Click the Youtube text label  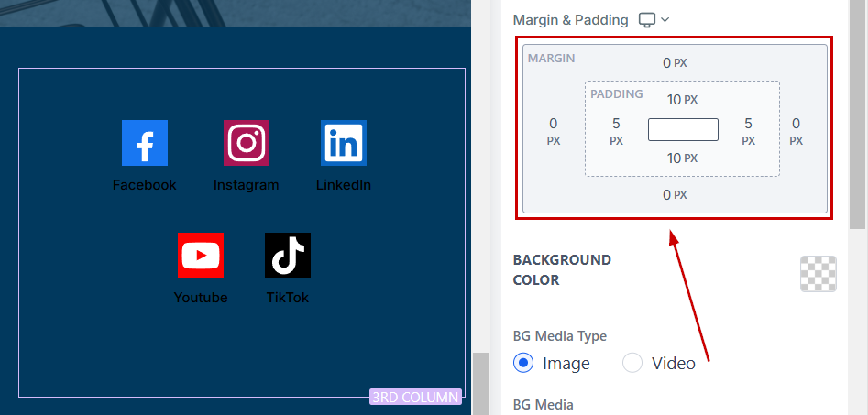(x=201, y=298)
